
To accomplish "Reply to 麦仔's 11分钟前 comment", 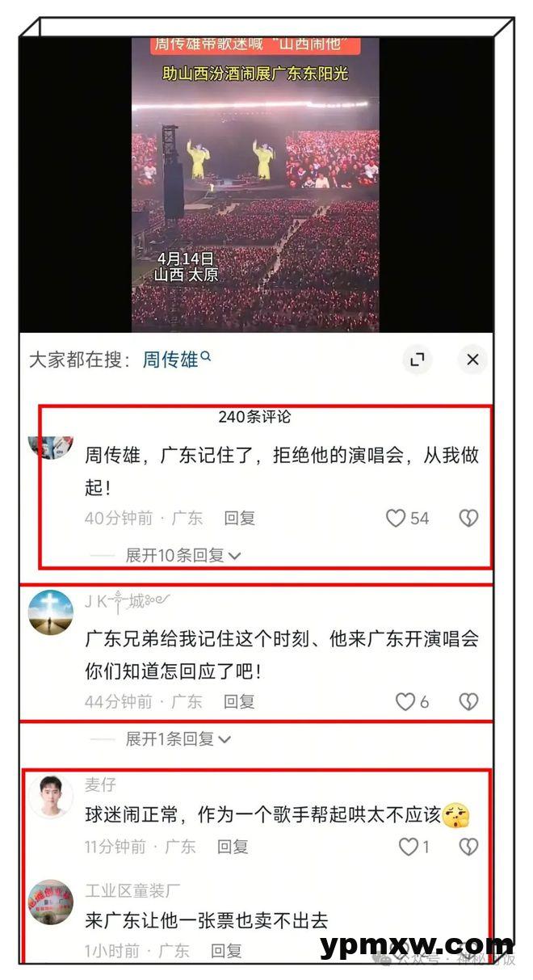I will click(x=233, y=846).
